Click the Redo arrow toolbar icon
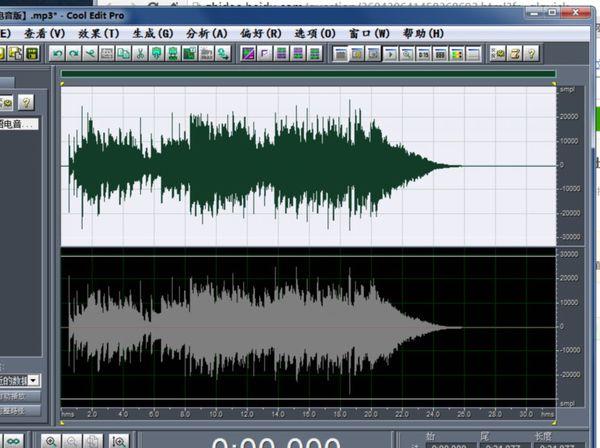This screenshot has width=600, height=448. 74,54
